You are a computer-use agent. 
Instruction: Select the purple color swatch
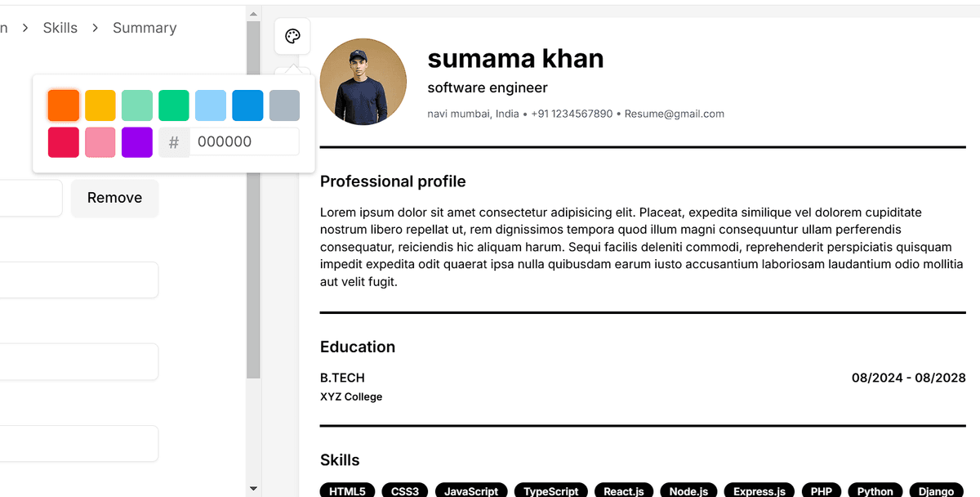(x=137, y=142)
